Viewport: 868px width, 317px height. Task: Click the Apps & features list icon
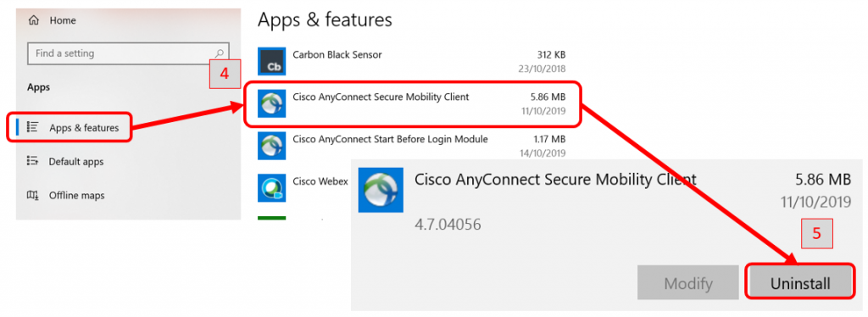click(33, 127)
